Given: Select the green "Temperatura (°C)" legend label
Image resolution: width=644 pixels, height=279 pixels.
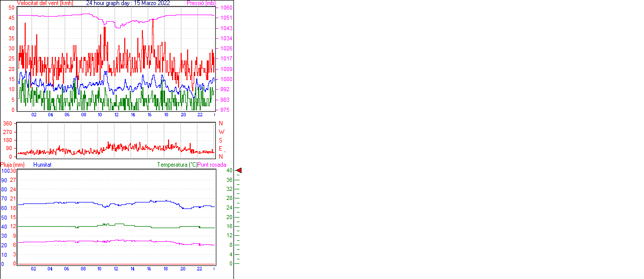Looking at the screenshot, I should pyautogui.click(x=177, y=165).
